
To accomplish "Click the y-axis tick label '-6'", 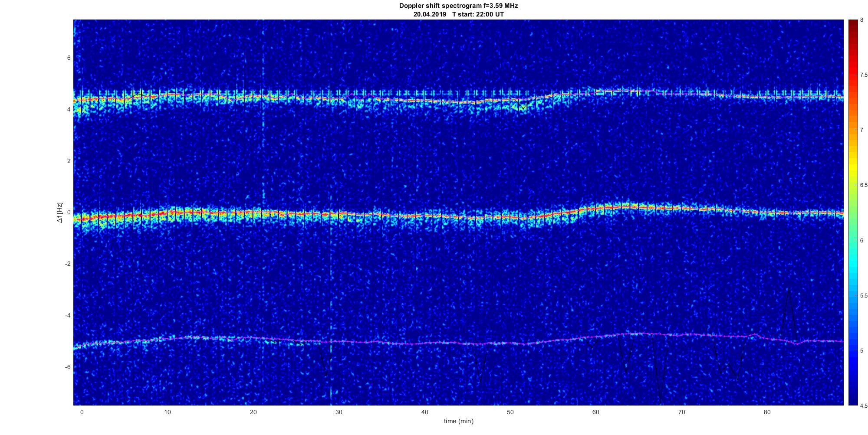I will [x=68, y=367].
